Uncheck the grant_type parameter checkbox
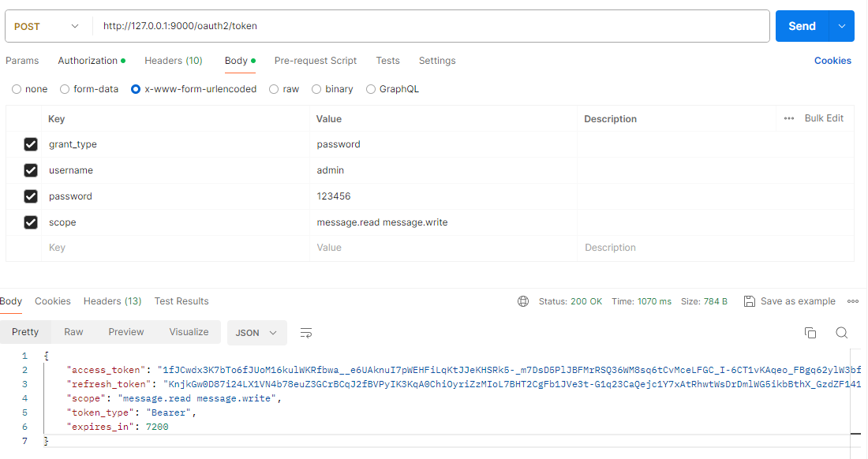This screenshot has height=459, width=868. pos(31,144)
